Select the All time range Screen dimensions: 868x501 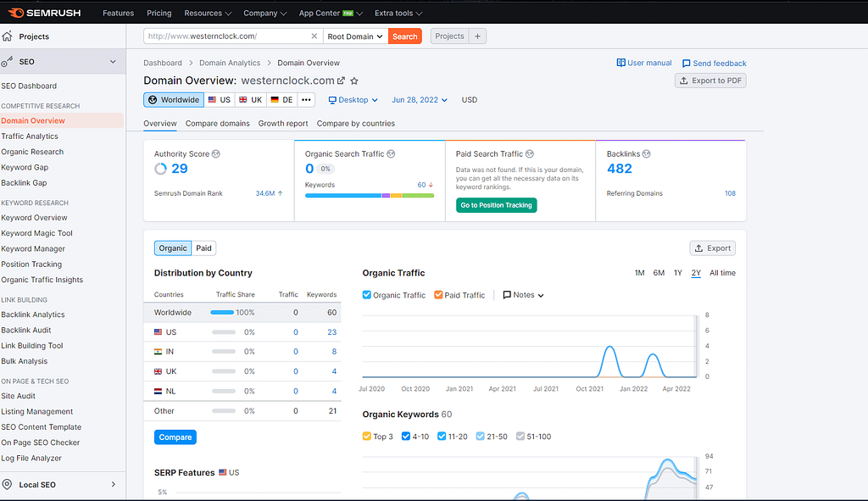click(x=722, y=273)
